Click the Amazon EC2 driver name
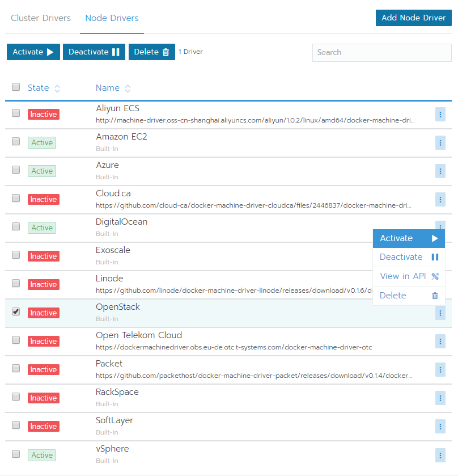The width and height of the screenshot is (458, 476). 121,137
